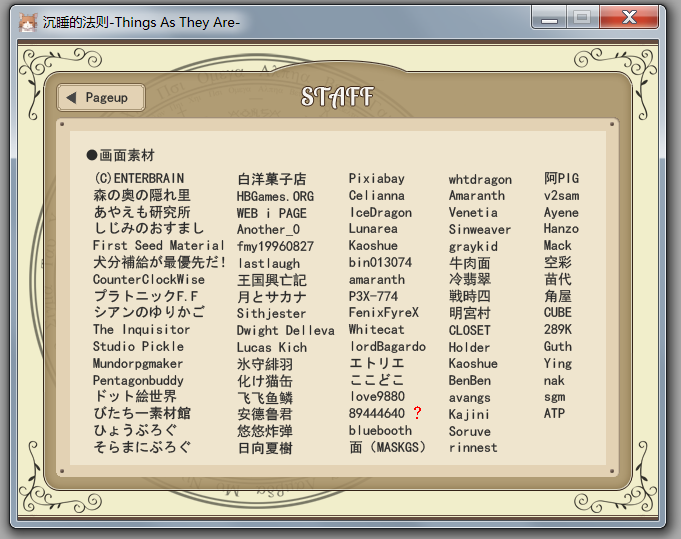Click the 面（MASKGS）credit entry

pos(387,447)
